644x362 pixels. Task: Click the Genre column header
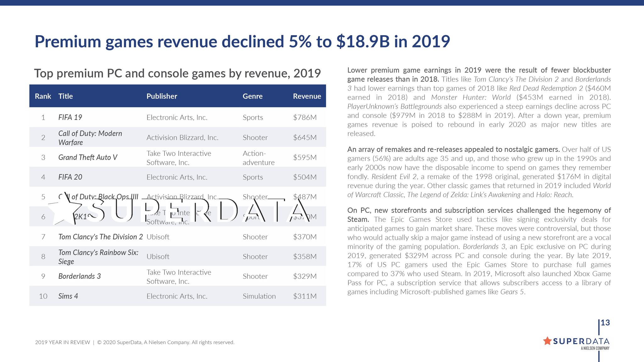pyautogui.click(x=253, y=96)
